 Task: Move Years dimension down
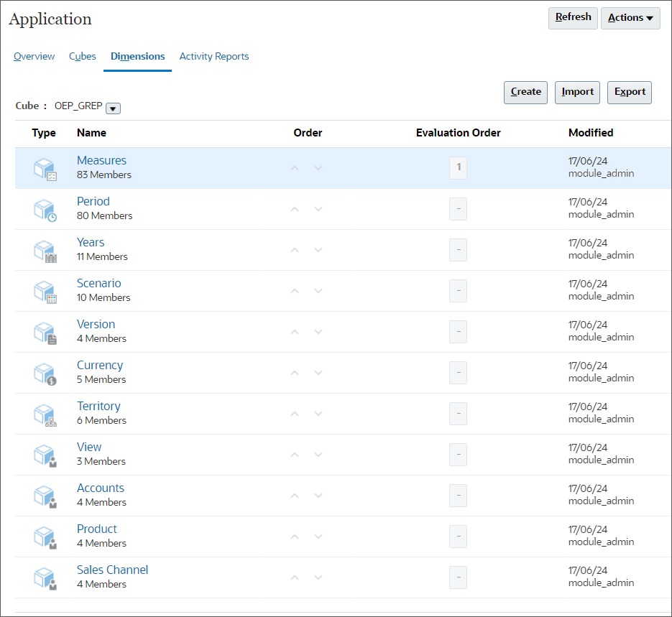(x=318, y=250)
